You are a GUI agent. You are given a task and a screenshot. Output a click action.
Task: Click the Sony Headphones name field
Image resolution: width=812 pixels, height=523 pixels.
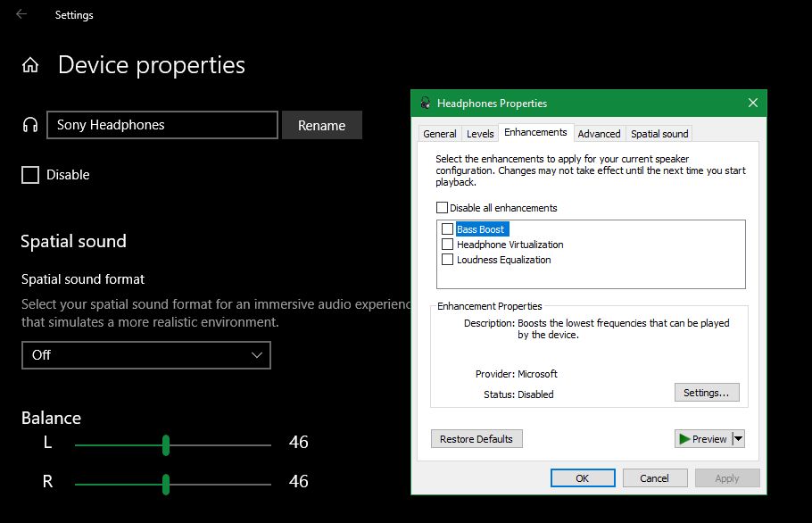[162, 125]
